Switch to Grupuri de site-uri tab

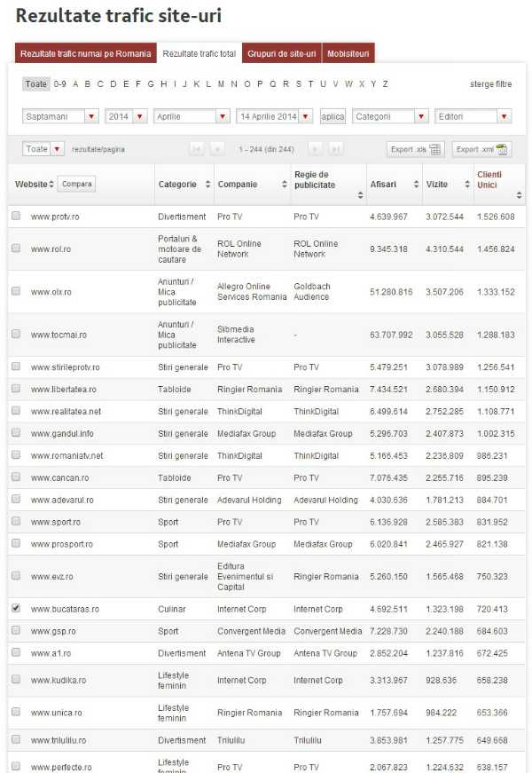coord(282,54)
